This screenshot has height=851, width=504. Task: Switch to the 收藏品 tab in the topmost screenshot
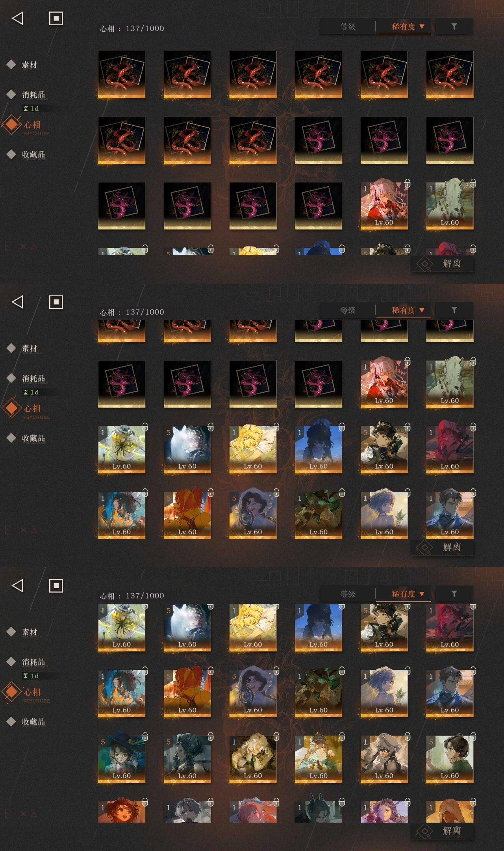coord(33,154)
